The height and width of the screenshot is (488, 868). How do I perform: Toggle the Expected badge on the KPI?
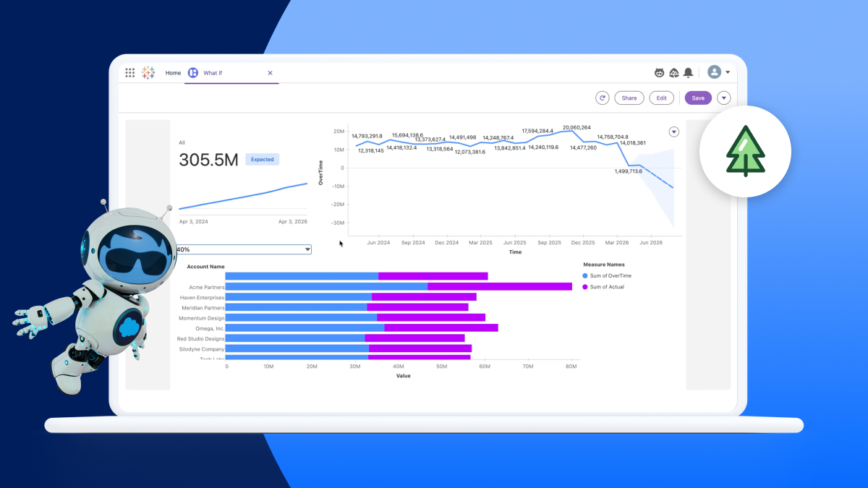tap(262, 159)
